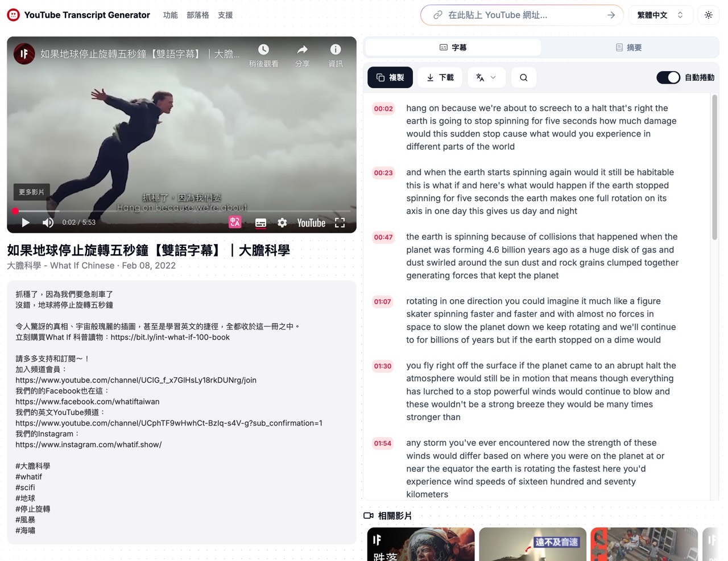Image resolution: width=728 pixels, height=561 pixels.
Task: Open the 功能 menu item
Action: (170, 15)
